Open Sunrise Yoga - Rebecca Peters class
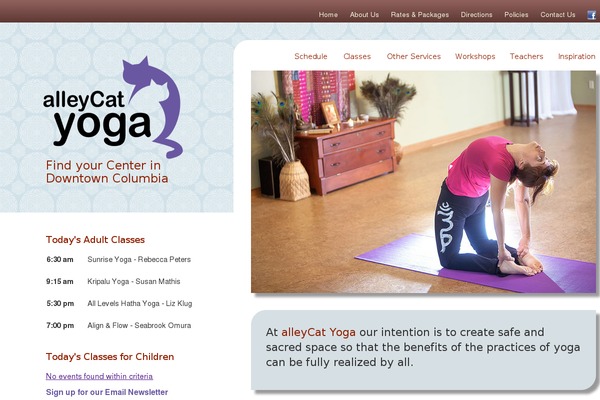 point(139,259)
